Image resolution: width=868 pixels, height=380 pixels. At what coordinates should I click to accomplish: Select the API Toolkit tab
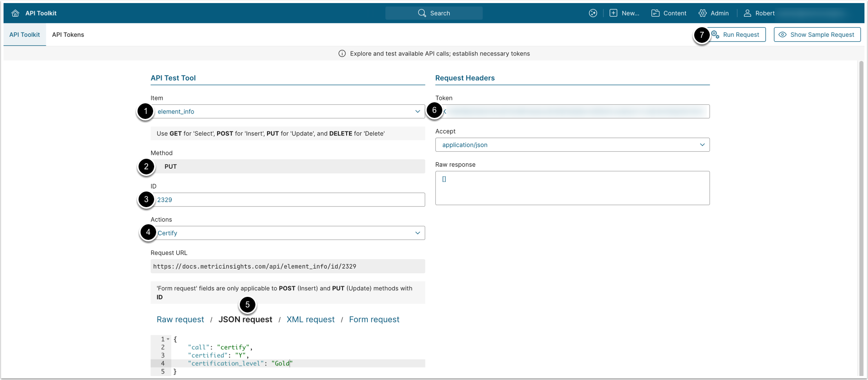pos(25,35)
